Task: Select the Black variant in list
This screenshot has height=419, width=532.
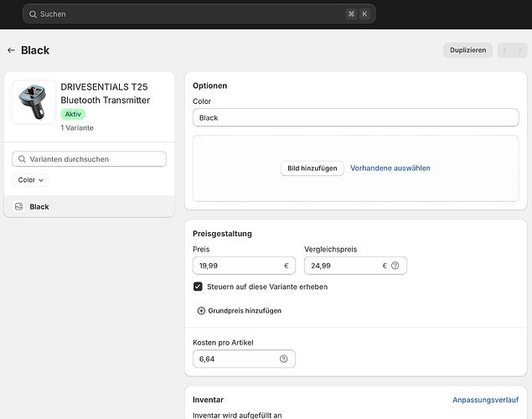Action: [39, 206]
